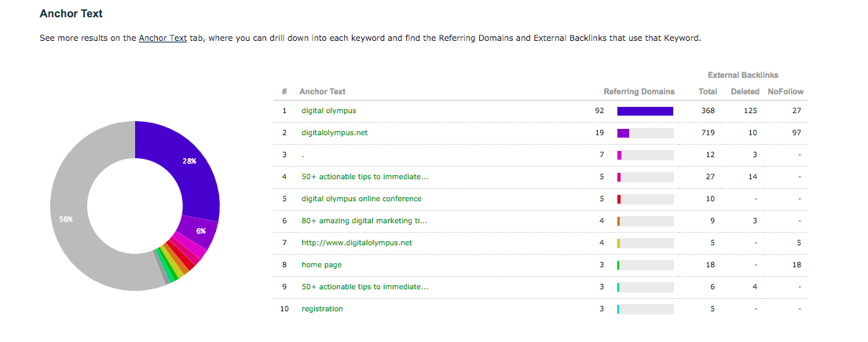Open 'digital olympus online conference' anchor link
This screenshot has width=868, height=342.
361,199
